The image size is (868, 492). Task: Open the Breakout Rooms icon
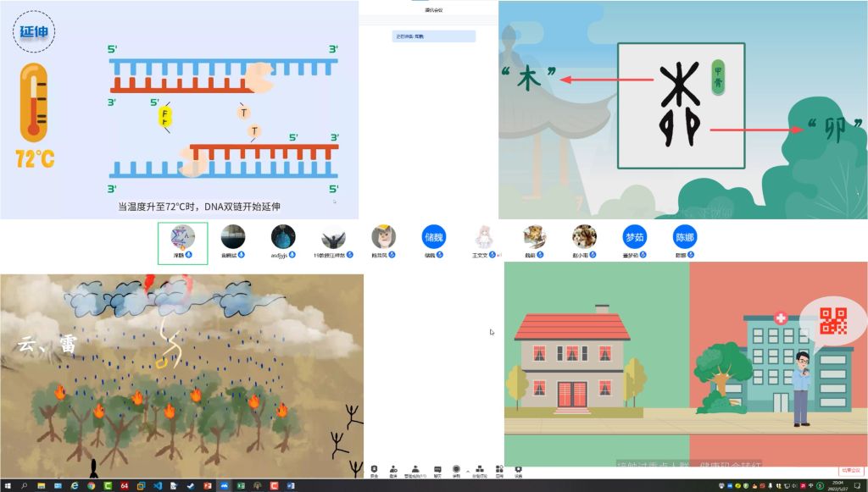coord(479,470)
